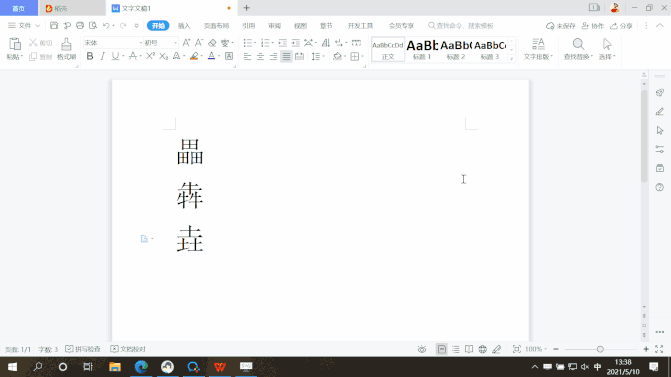
Task: Open the font size dropdown
Action: (x=175, y=43)
